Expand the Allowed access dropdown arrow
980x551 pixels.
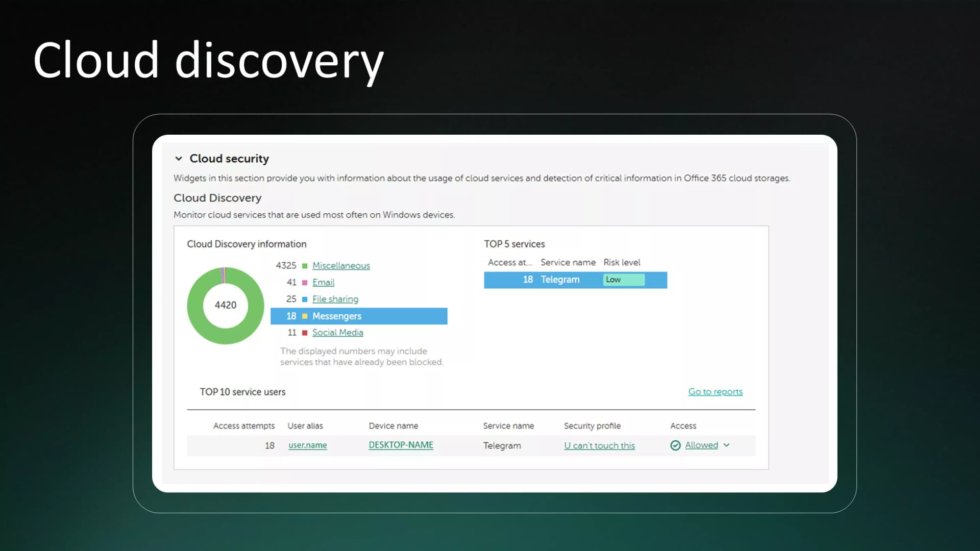726,445
